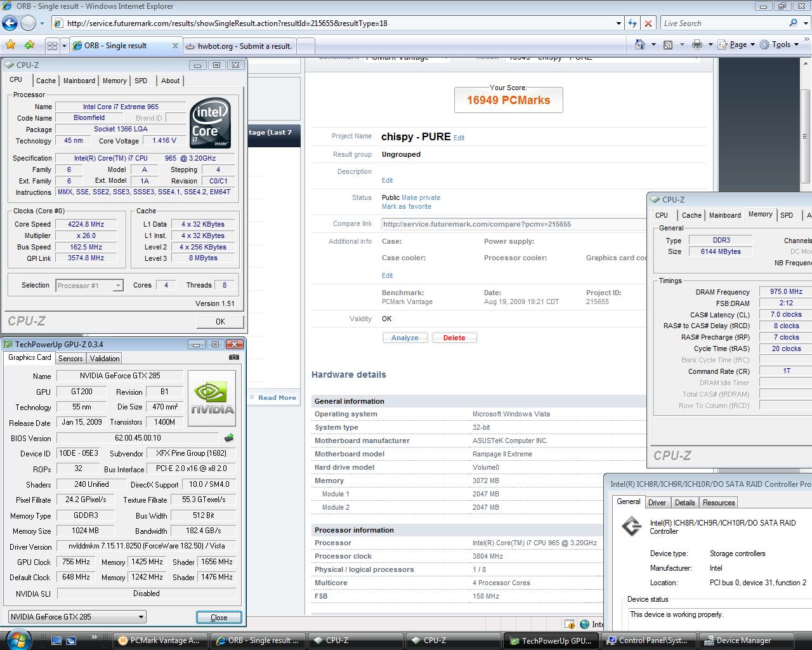Open the Mainboard tab in left CPU-Z
This screenshot has height=650, width=812.
79,81
